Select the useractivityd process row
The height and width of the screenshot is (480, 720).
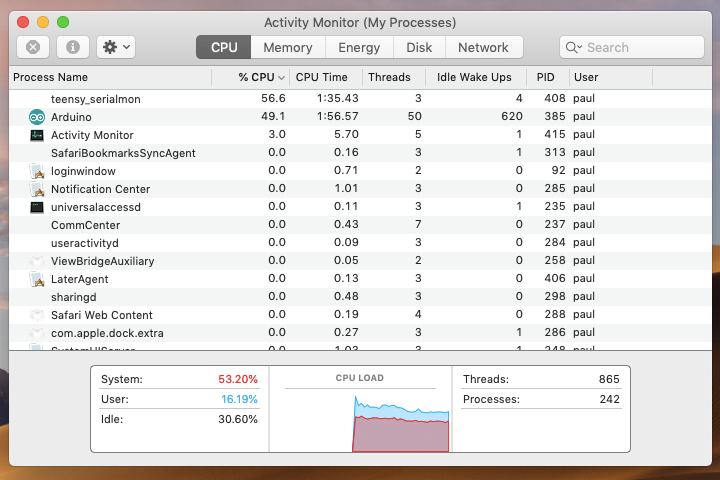click(x=360, y=243)
